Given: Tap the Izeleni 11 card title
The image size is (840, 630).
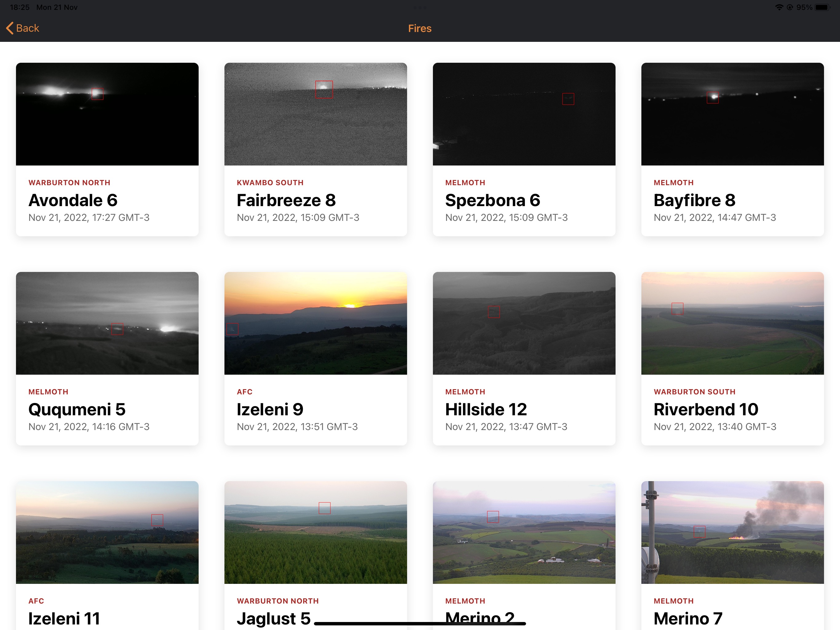Looking at the screenshot, I should pyautogui.click(x=64, y=618).
